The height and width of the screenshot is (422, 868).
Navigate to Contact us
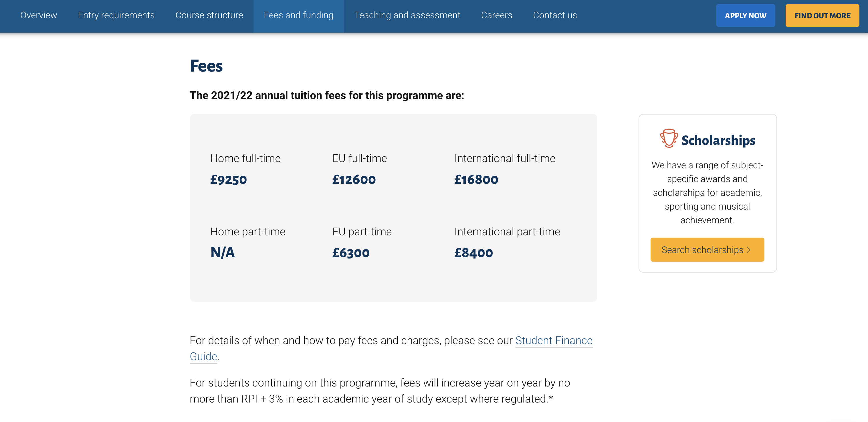[x=555, y=15]
